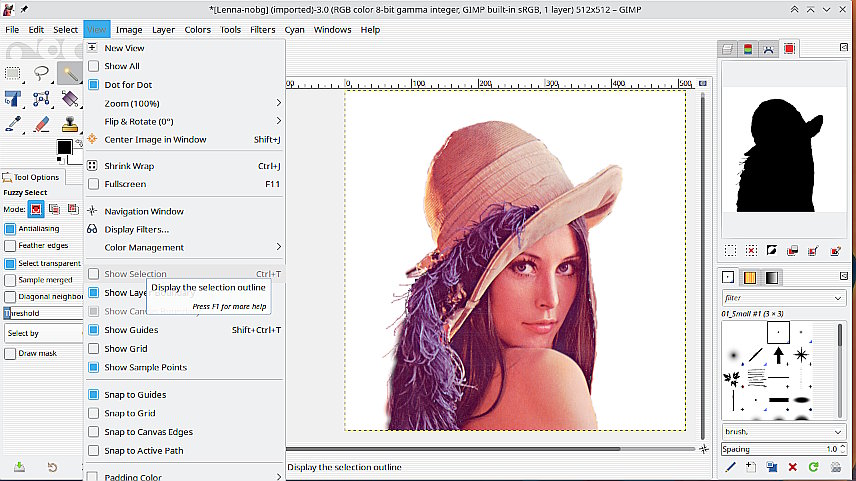
Task: Choose the Rectangle Select tool
Action: [x=13, y=73]
